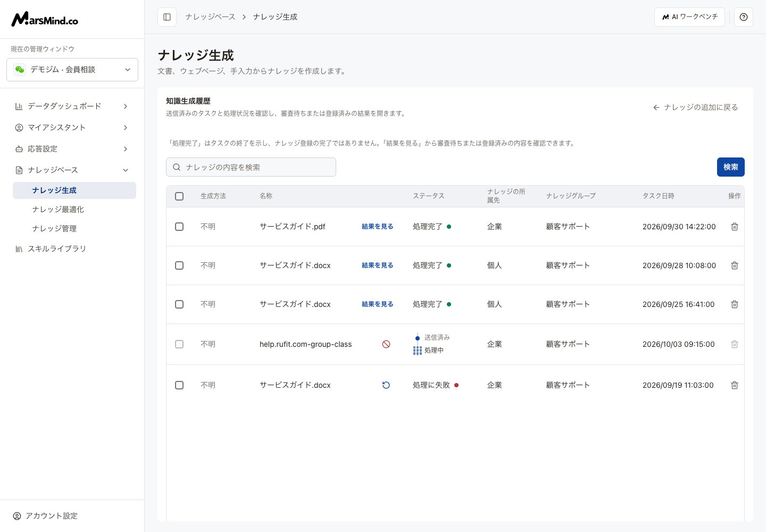Delete the 2026/09/28 10:08:00 task
766x532 pixels.
[x=735, y=265]
